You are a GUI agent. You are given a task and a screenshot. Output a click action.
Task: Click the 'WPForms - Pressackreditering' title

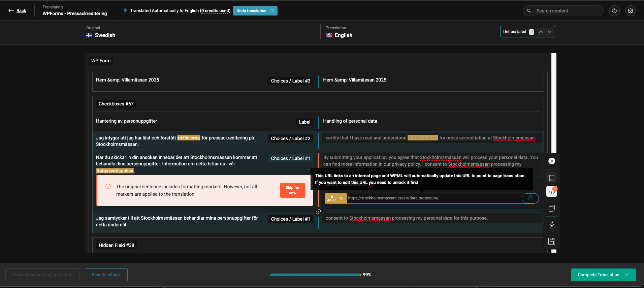coord(75,13)
